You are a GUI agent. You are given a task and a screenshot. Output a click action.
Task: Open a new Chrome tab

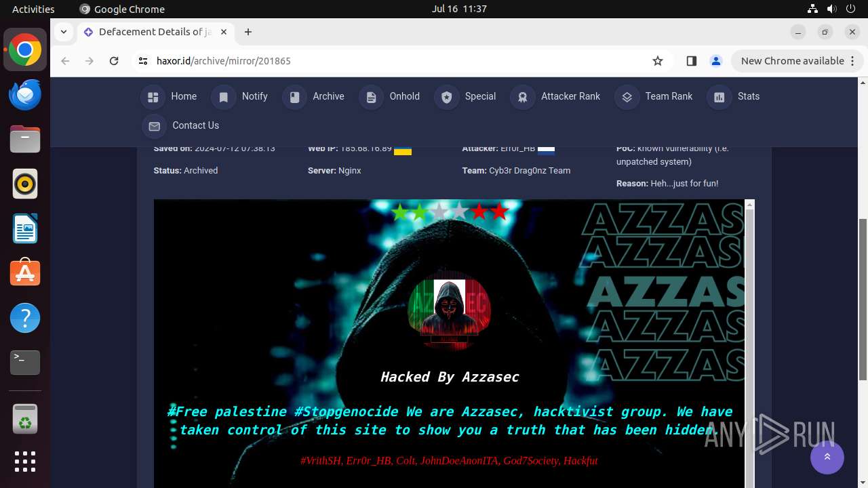point(248,32)
